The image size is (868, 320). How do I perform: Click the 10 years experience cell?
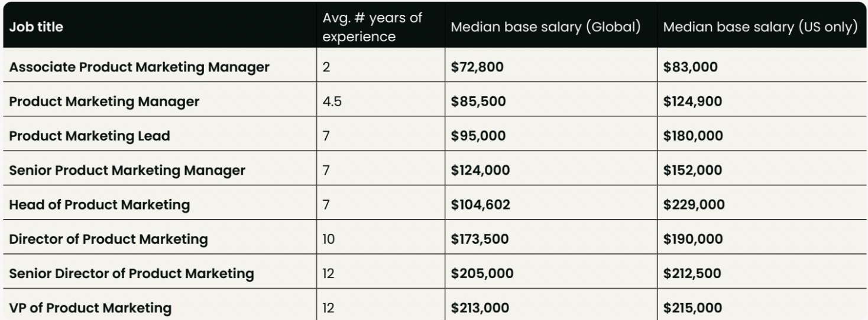(329, 239)
